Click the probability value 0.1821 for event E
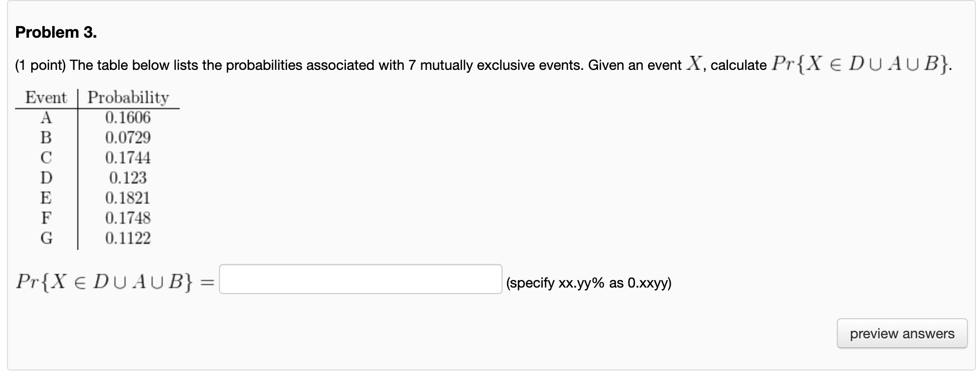The height and width of the screenshot is (371, 980). (128, 198)
